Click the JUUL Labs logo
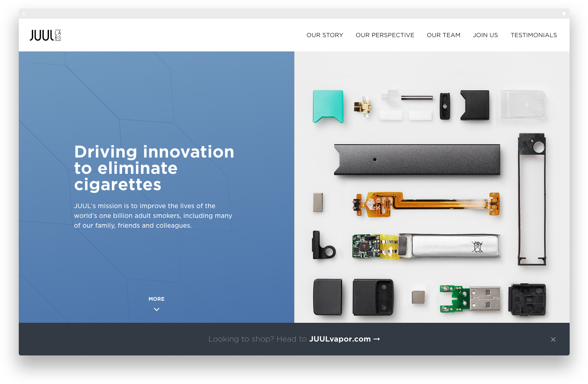This screenshot has height=384, width=588. coord(45,35)
